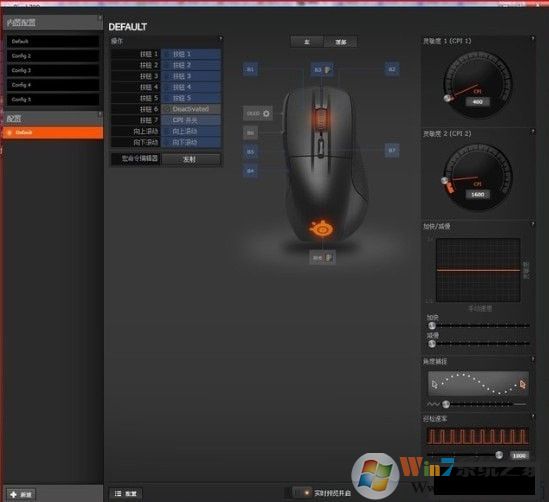Click the help icon for 灵敏度 2 (CPI 2)
The image size is (549, 502).
(533, 131)
